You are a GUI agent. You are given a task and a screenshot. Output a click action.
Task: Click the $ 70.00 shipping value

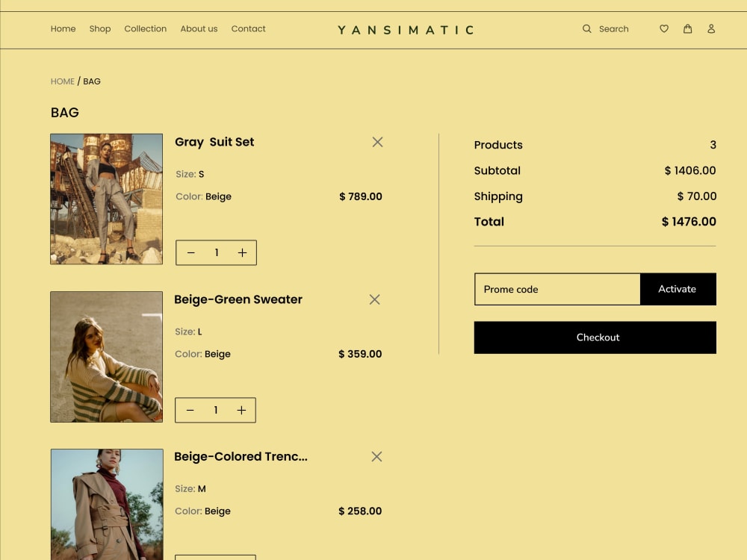[x=696, y=196]
